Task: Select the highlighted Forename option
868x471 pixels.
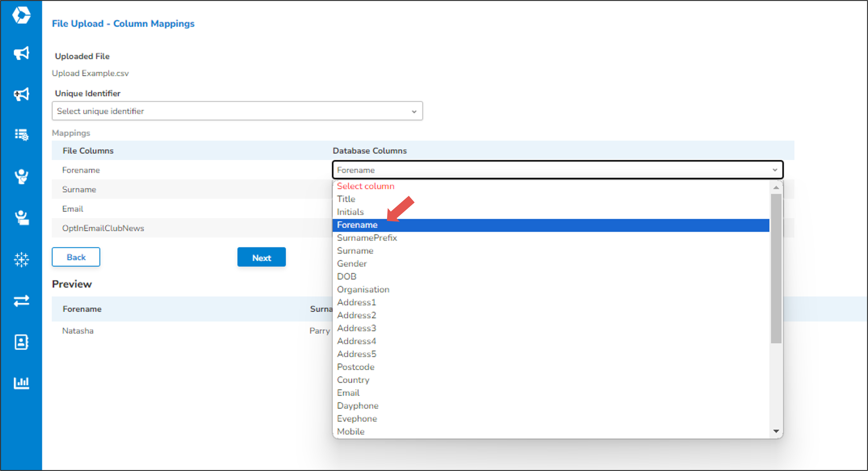Action: pos(551,225)
